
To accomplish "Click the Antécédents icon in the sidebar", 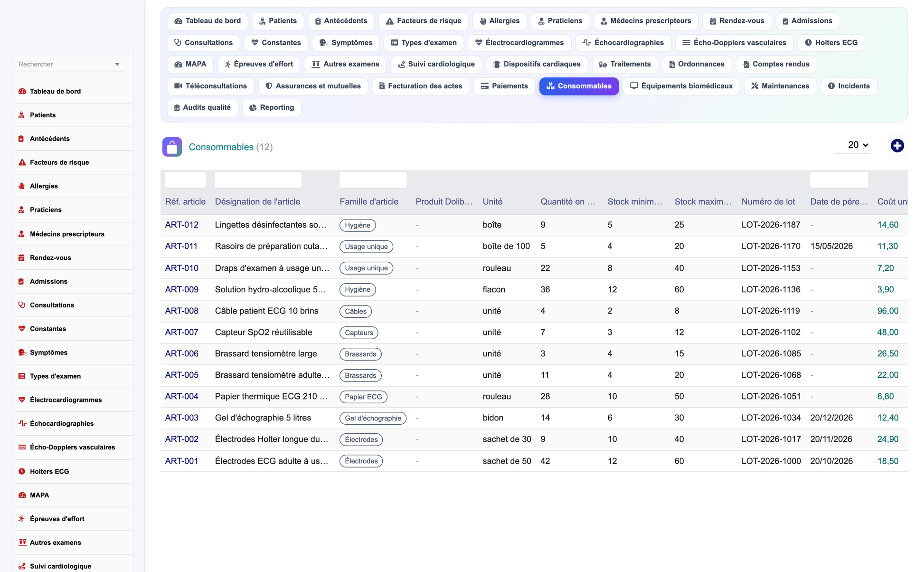I will tap(22, 139).
